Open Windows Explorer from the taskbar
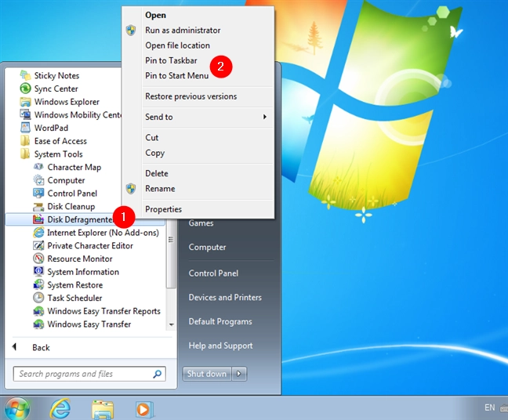This screenshot has width=508, height=420. point(103,409)
